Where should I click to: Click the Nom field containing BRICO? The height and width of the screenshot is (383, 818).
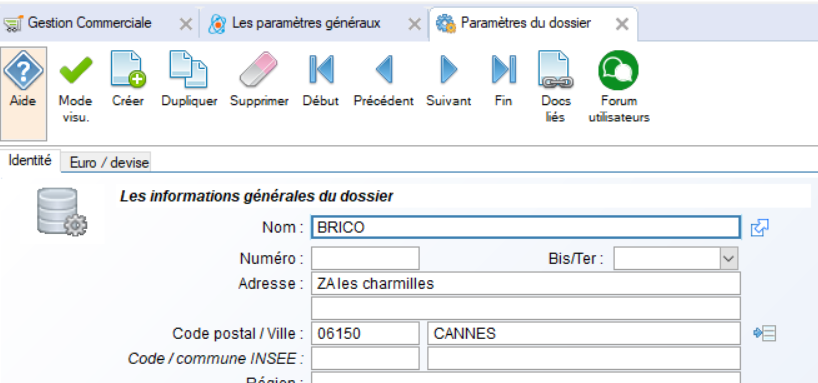click(x=526, y=228)
